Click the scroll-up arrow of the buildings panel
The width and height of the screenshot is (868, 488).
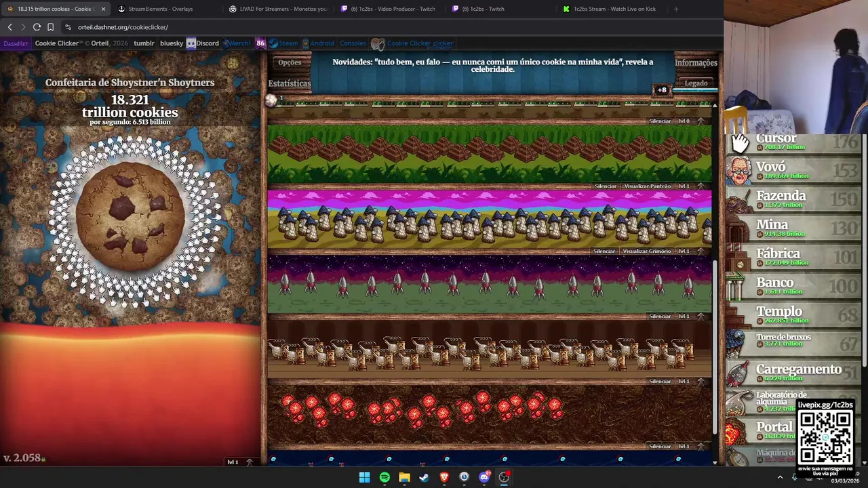tap(715, 105)
